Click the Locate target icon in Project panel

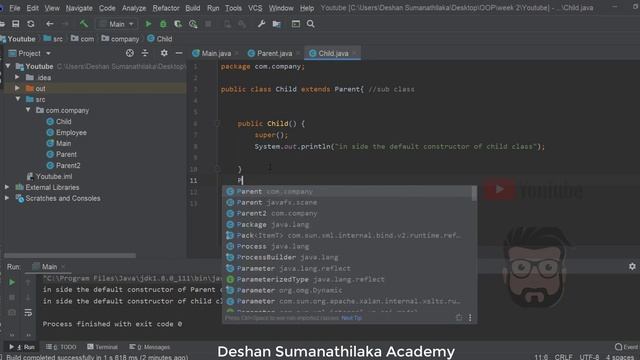pyautogui.click(x=130, y=53)
